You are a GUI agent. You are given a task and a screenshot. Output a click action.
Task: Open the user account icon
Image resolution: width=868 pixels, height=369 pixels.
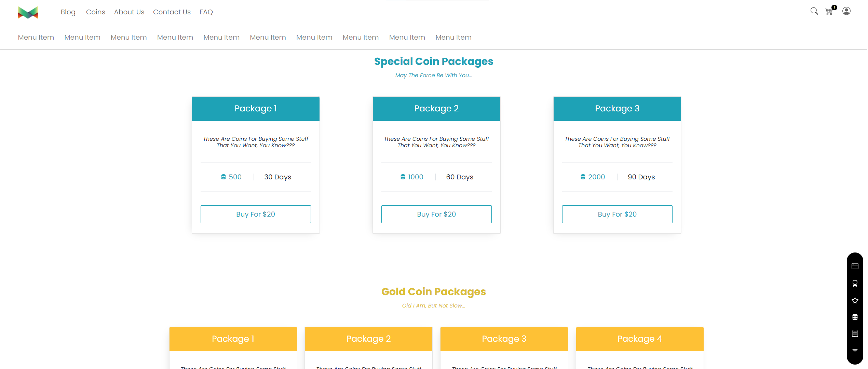[846, 11]
